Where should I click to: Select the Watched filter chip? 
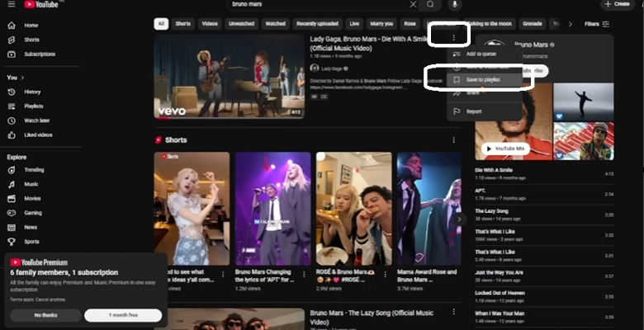(x=275, y=24)
